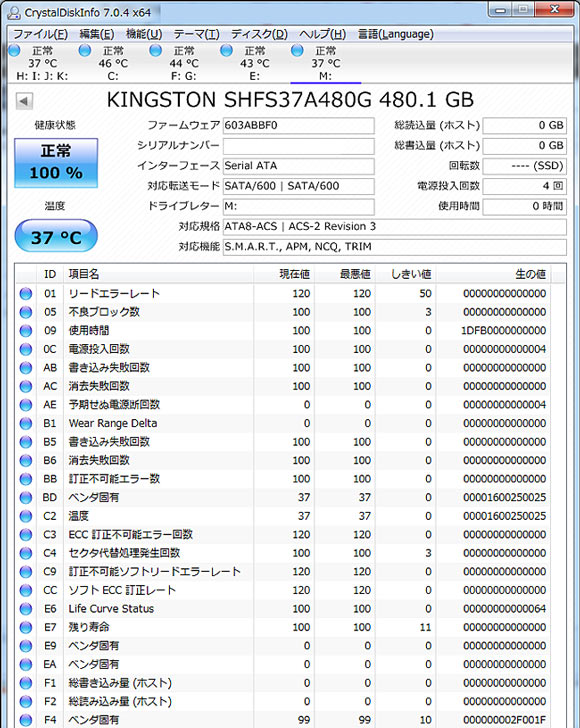Viewport: 580px width, 728px height.
Task: Select the Life Curve Status row text
Action: [x=111, y=609]
